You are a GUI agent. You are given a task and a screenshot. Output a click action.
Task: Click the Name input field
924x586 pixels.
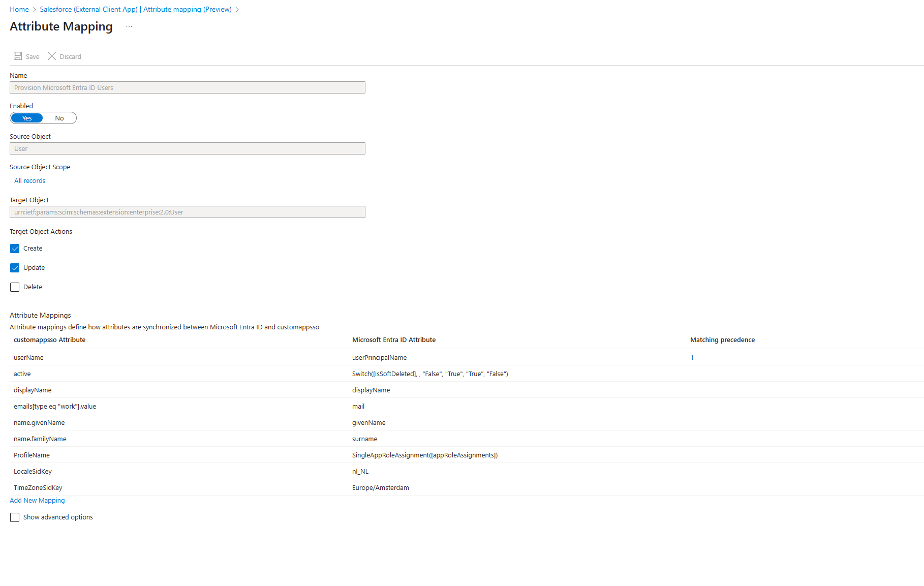click(x=187, y=87)
